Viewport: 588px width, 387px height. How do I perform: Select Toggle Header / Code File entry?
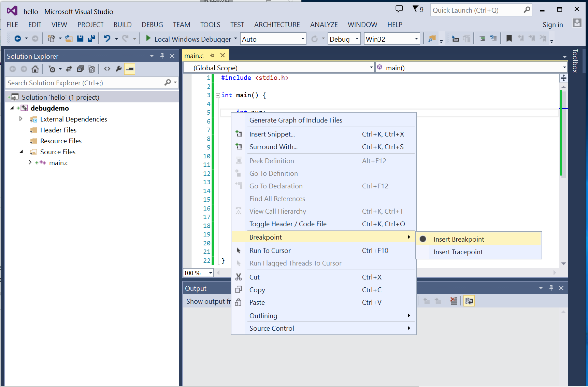(324, 224)
